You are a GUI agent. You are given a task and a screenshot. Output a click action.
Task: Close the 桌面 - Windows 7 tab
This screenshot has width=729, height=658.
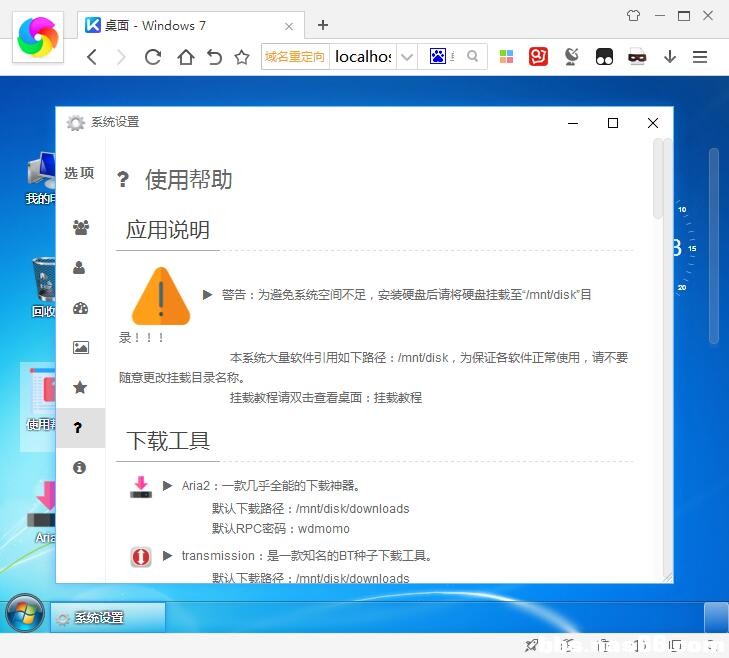click(x=289, y=27)
